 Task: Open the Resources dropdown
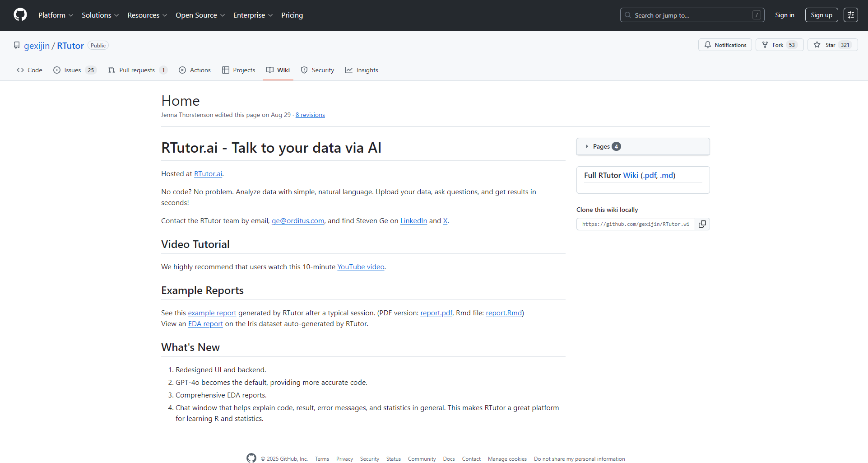(x=144, y=15)
